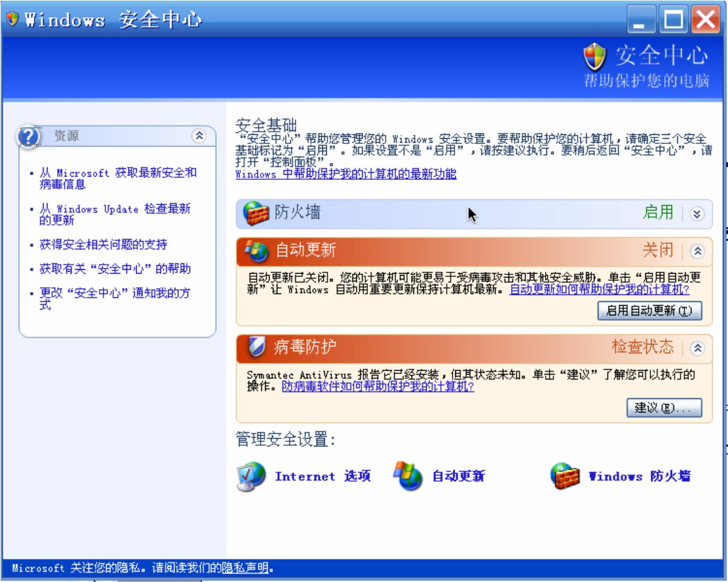Click the virus protection shield icon
This screenshot has height=582, width=728.
click(x=256, y=348)
